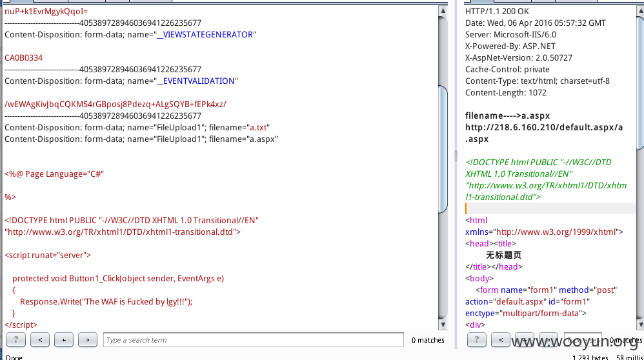Click the '<!DOCTYPE html PUBLIC' line in request pane
644x360 pixels.
132,221
